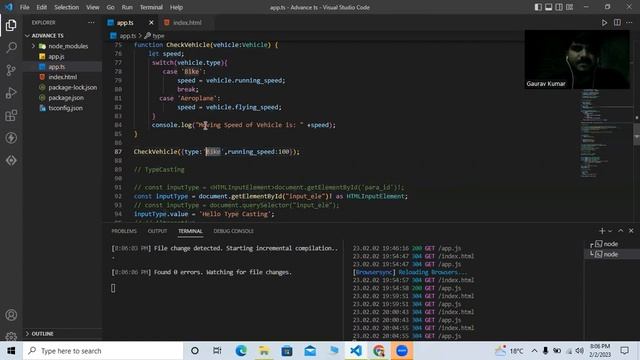Switch to the OUTPUT panel tab
Viewport: 640px width, 360px height.
click(x=157, y=231)
